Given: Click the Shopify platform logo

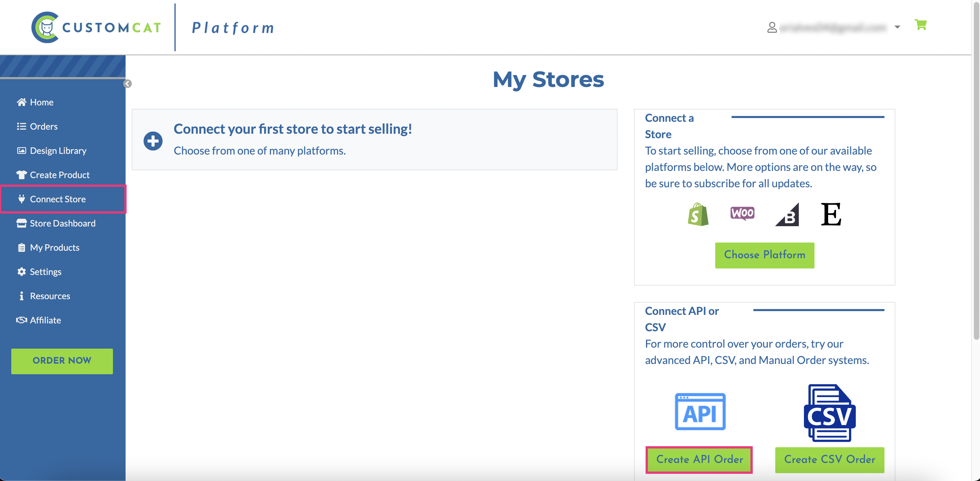Looking at the screenshot, I should (x=698, y=215).
